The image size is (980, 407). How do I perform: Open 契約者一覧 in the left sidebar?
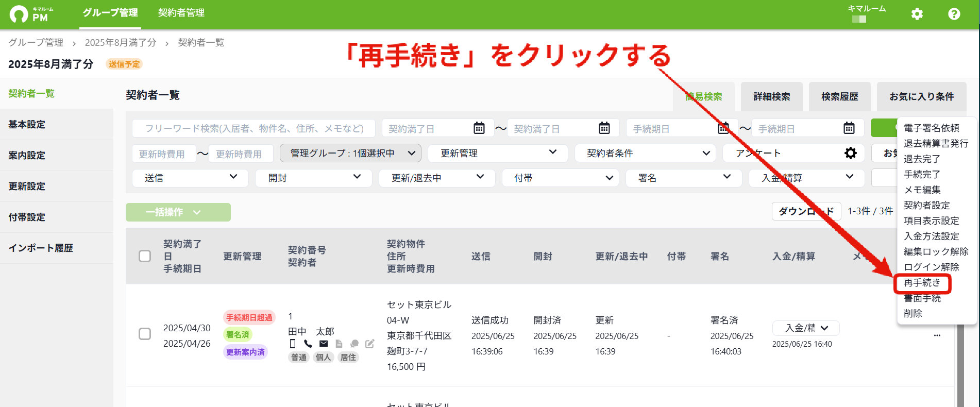pyautogui.click(x=57, y=94)
